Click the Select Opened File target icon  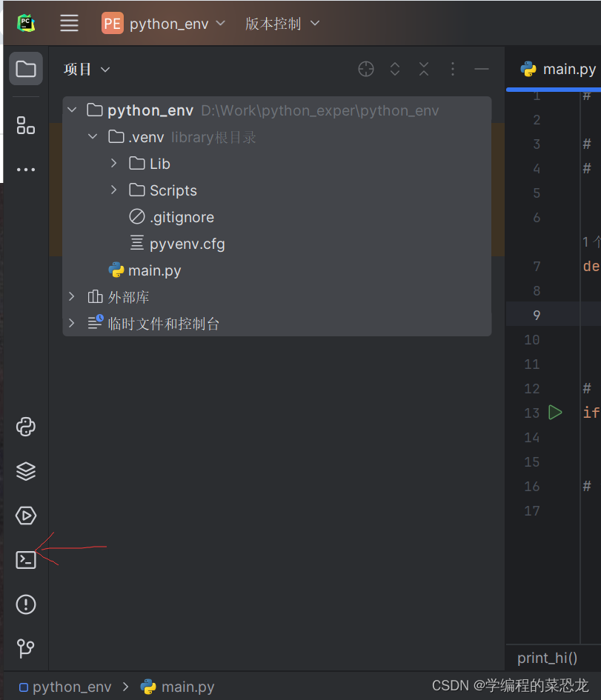[365, 68]
